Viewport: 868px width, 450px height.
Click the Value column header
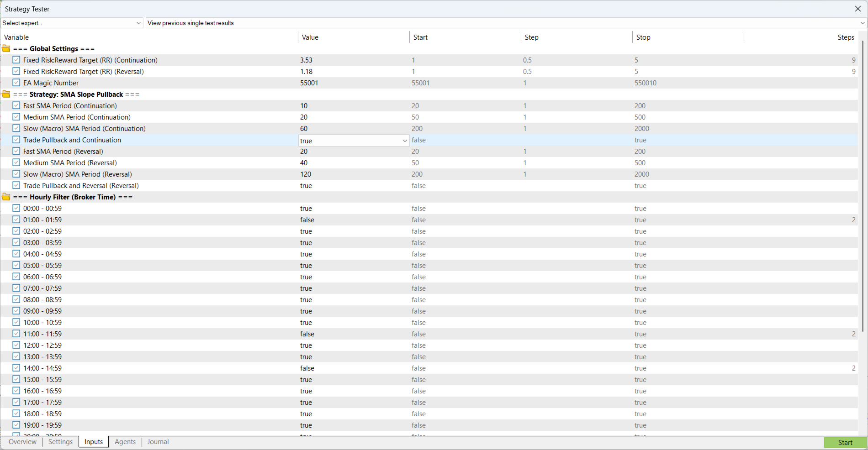coord(310,37)
